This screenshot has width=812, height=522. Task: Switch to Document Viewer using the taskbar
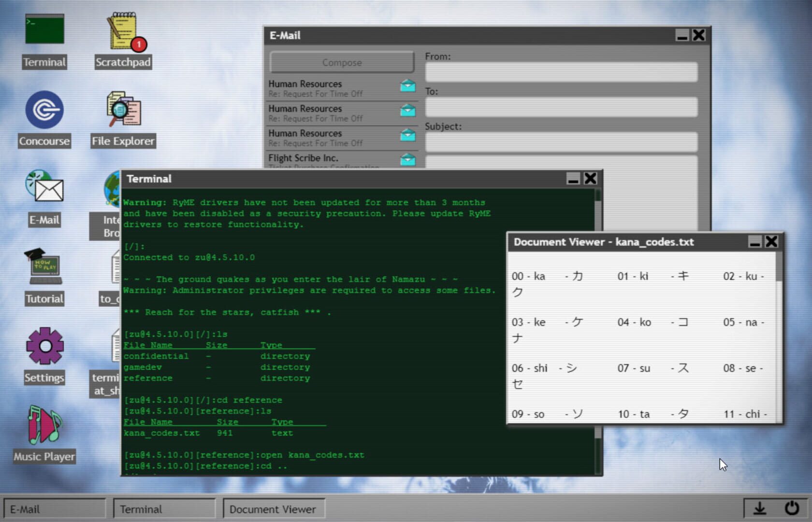pos(273,508)
